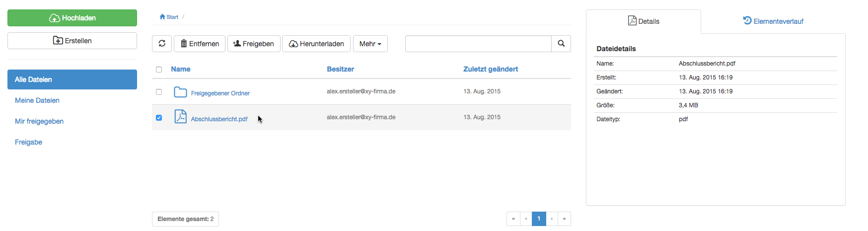Click the Herunterladen download button
The height and width of the screenshot is (231, 868).
pos(316,44)
